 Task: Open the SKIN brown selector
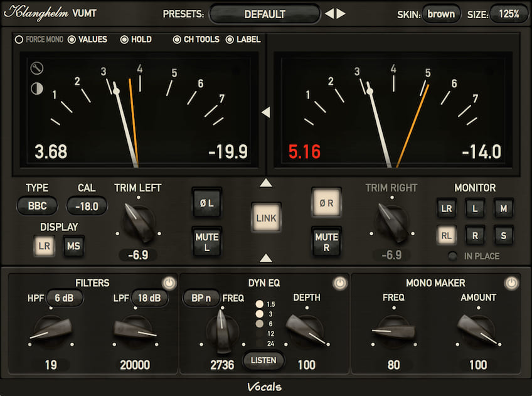click(x=441, y=14)
